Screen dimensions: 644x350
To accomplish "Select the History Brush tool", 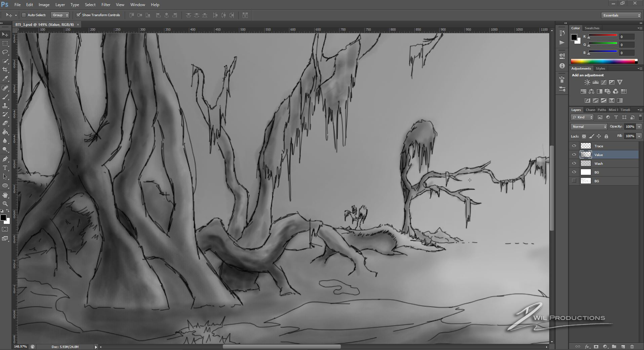I will coord(5,114).
